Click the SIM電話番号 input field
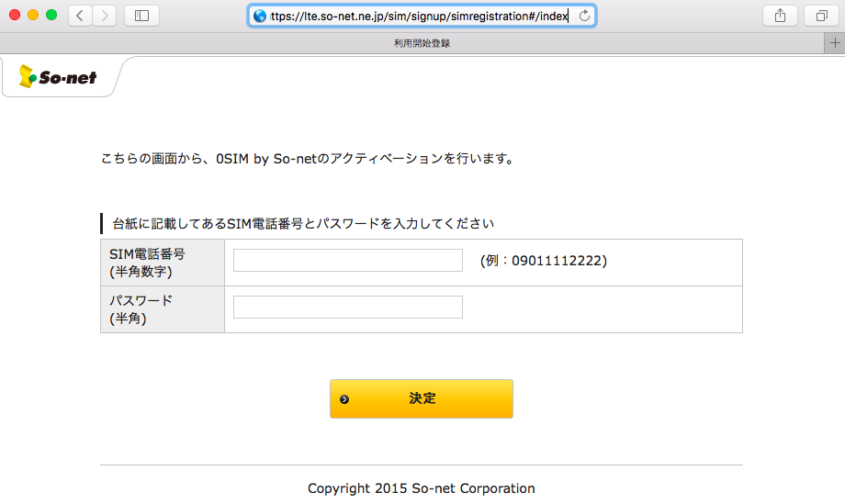Screen dimensions: 845x504 347,260
